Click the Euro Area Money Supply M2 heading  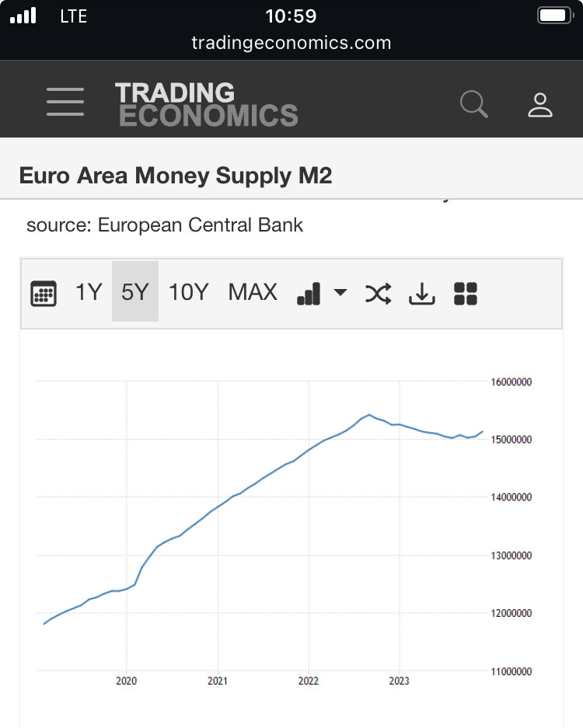(x=176, y=176)
